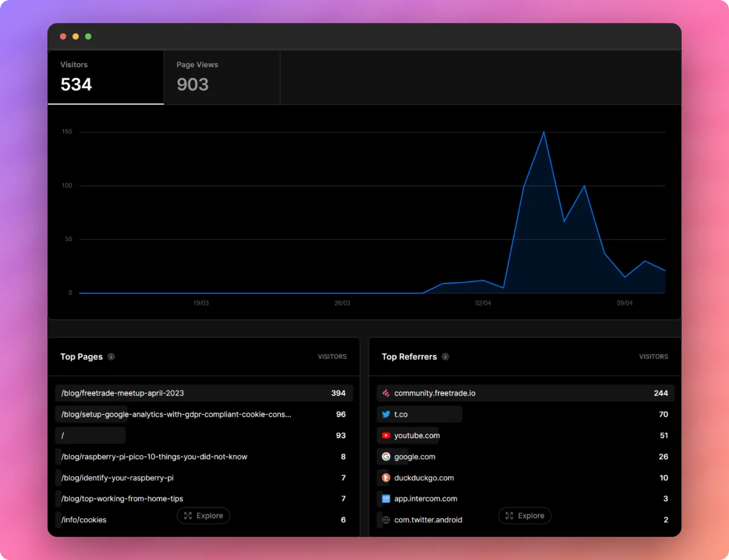Click the Google icon next to google.com
The height and width of the screenshot is (560, 729).
[x=387, y=456]
